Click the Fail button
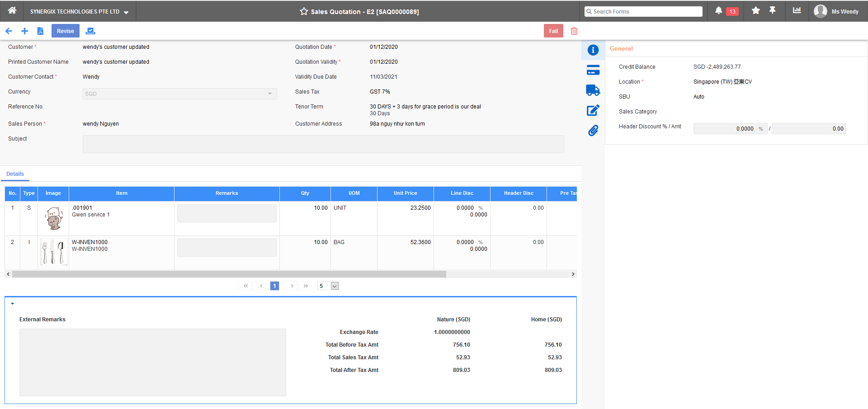 click(553, 31)
